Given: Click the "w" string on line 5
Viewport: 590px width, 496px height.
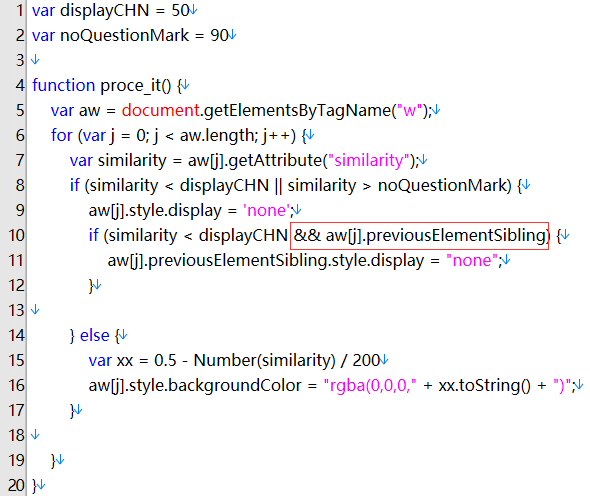Looking at the screenshot, I should pos(409,110).
